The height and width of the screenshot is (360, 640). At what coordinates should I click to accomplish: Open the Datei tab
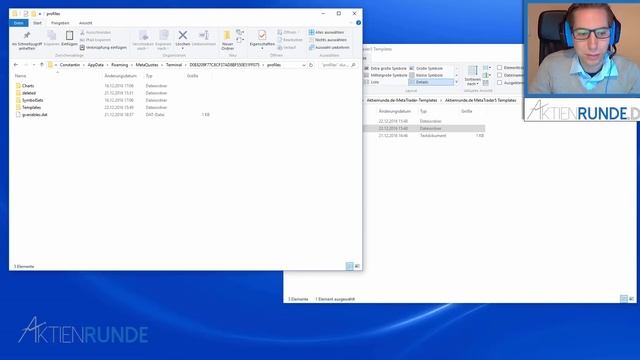[18, 23]
